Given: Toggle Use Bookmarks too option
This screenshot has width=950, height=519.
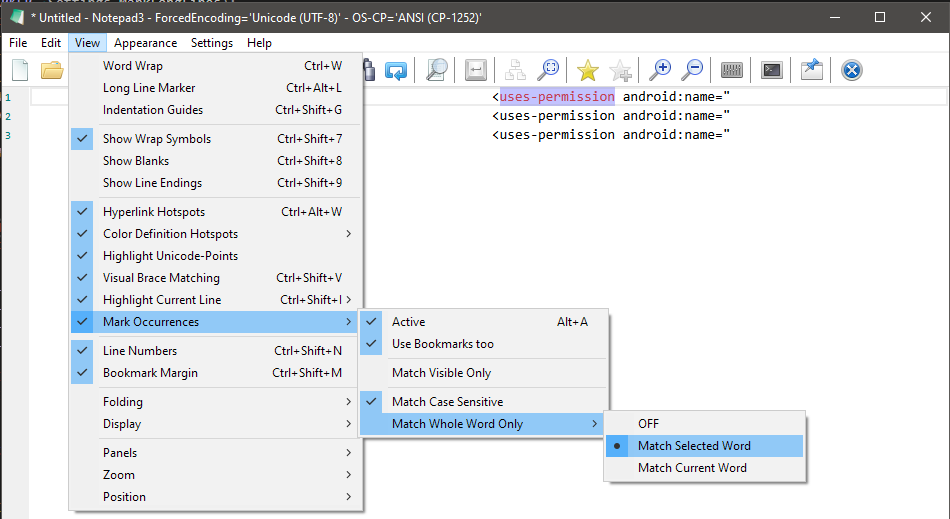Looking at the screenshot, I should coord(483,344).
